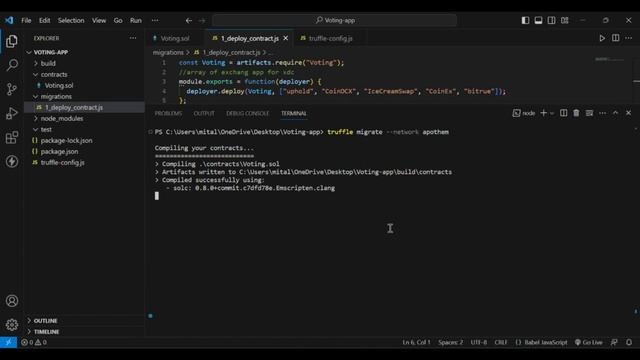Open the Run and Debug view

pyautogui.click(x=12, y=113)
